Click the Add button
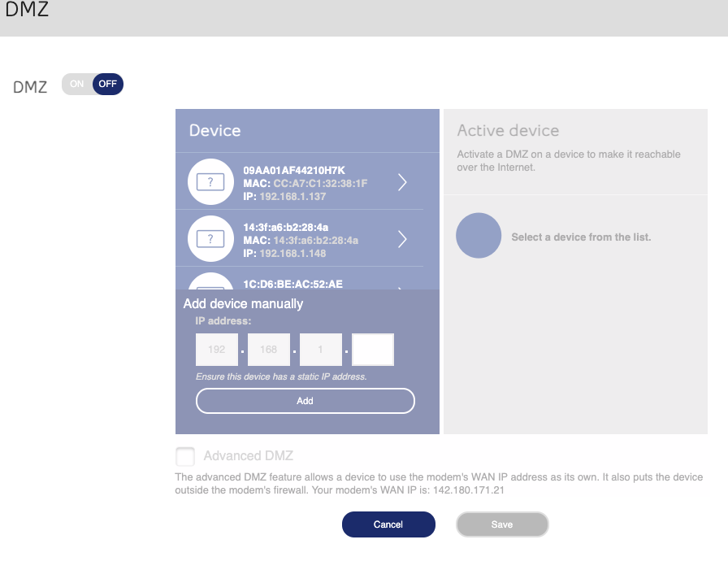Viewport: 728px width, 570px height. (305, 401)
